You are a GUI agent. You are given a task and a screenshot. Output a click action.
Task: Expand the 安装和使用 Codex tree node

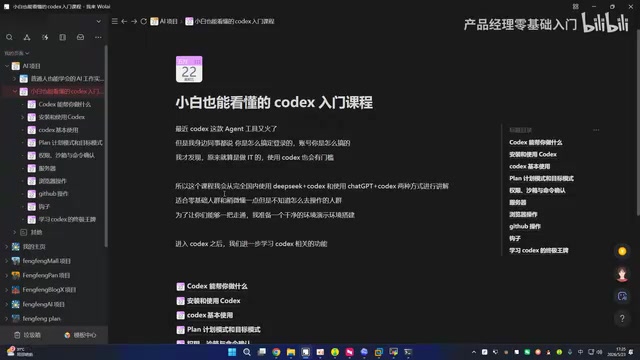point(23,117)
